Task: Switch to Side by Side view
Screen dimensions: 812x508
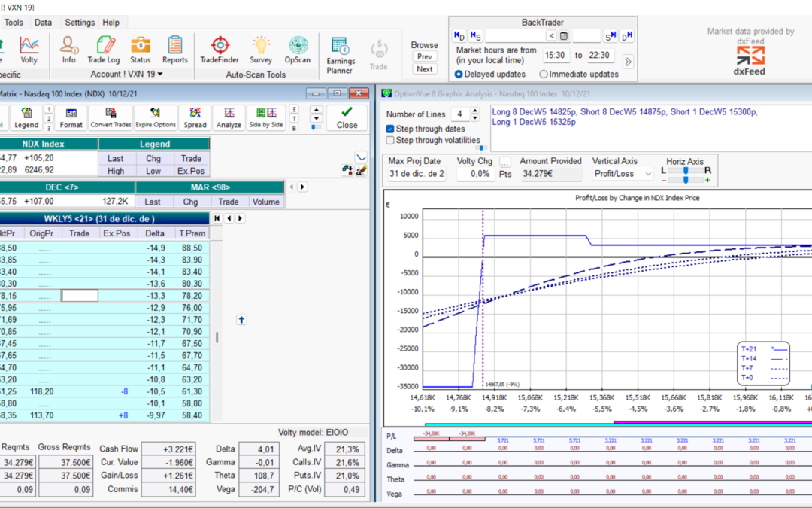Action: click(266, 117)
